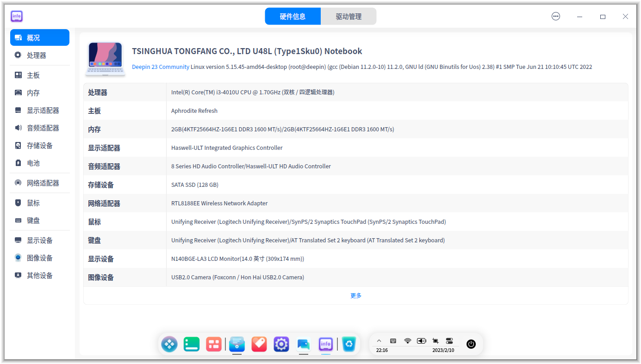Select the RTL8188EE Wireless Network Adapter value
The image size is (641, 364).
[x=219, y=203]
